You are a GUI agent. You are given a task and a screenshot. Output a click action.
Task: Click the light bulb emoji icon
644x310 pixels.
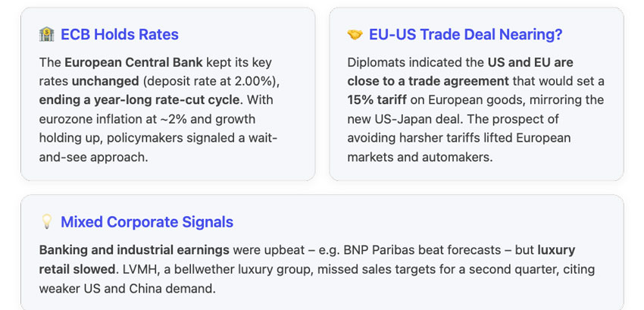pyautogui.click(x=46, y=222)
